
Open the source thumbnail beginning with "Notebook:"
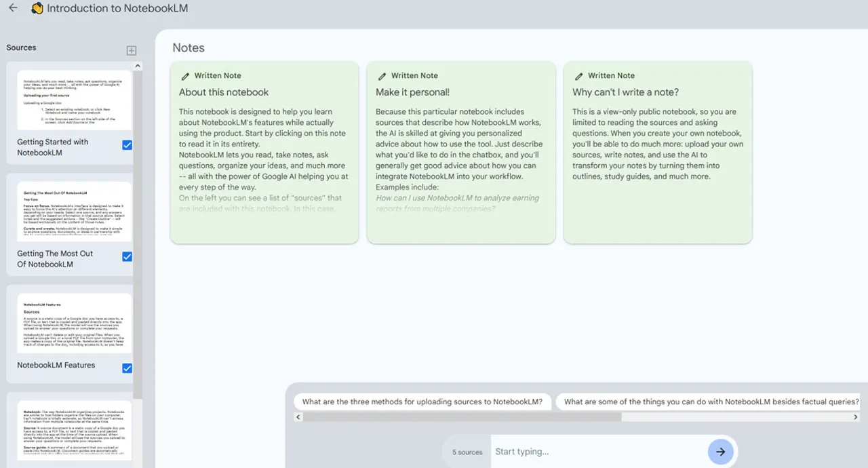tap(75, 432)
